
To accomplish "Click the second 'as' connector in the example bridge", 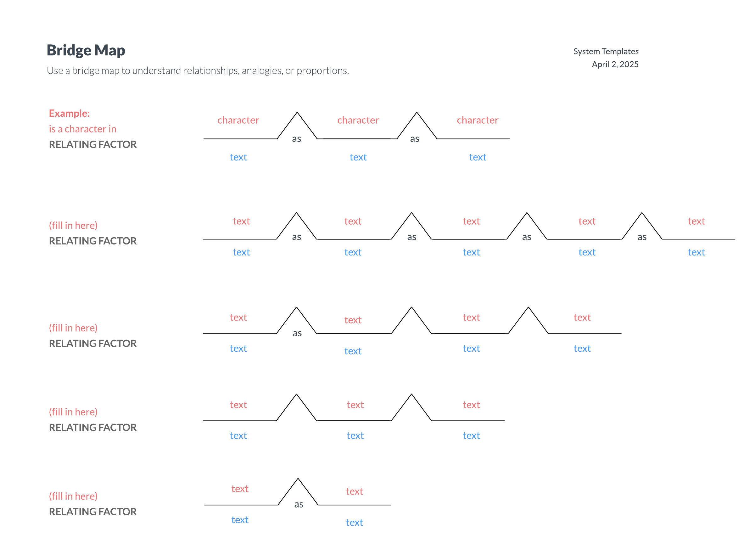I will (x=414, y=139).
